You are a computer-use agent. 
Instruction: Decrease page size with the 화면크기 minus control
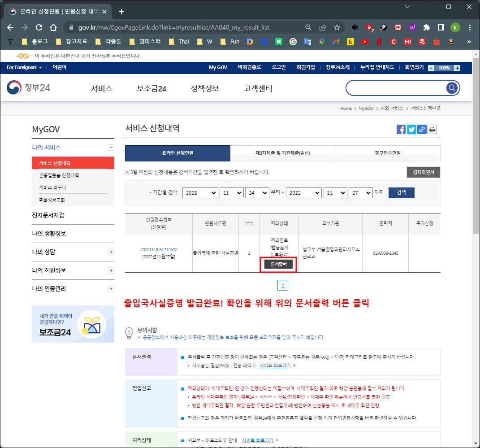[431, 68]
